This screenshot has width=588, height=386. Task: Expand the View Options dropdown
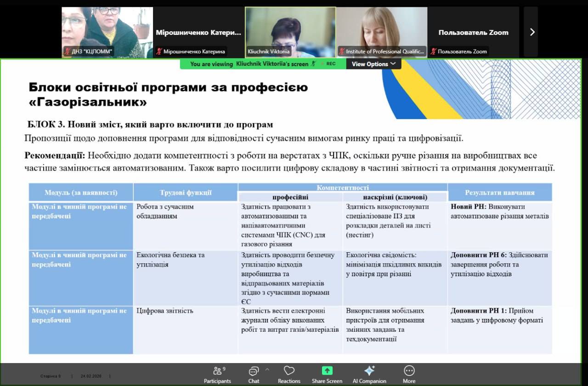pyautogui.click(x=373, y=64)
